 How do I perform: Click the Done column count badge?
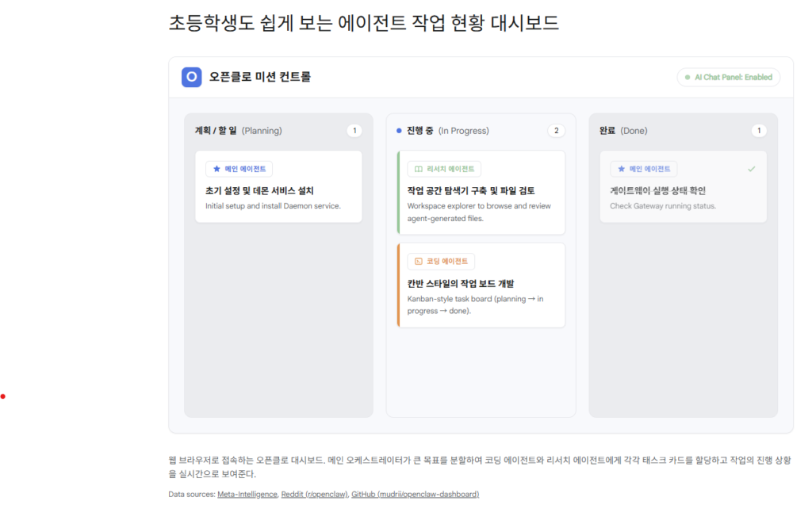759,131
